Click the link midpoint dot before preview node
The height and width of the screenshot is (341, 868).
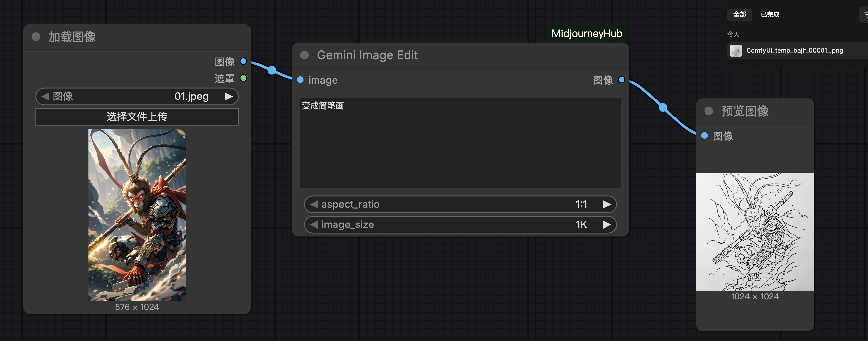click(663, 107)
